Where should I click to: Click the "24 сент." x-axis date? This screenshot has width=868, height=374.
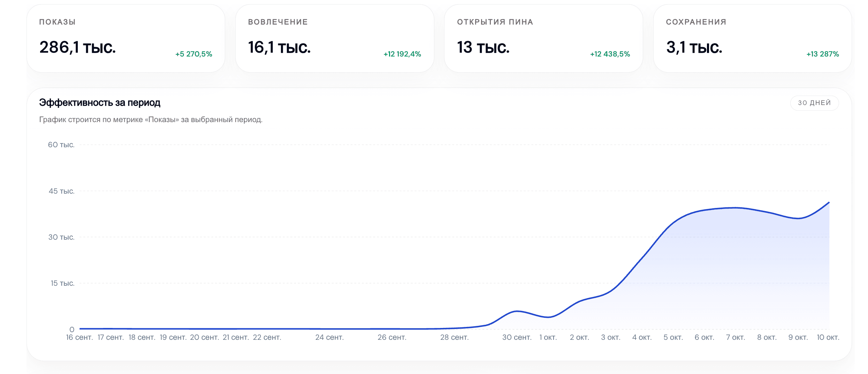(x=329, y=337)
